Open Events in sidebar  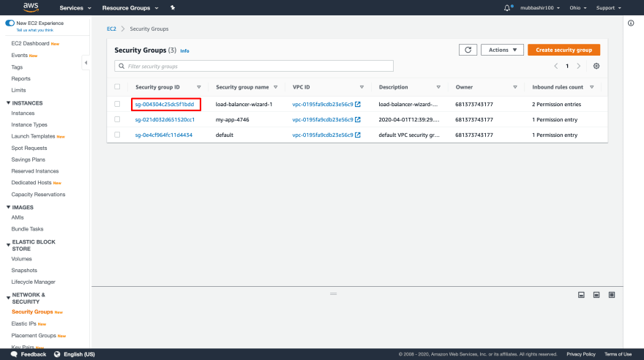[19, 56]
